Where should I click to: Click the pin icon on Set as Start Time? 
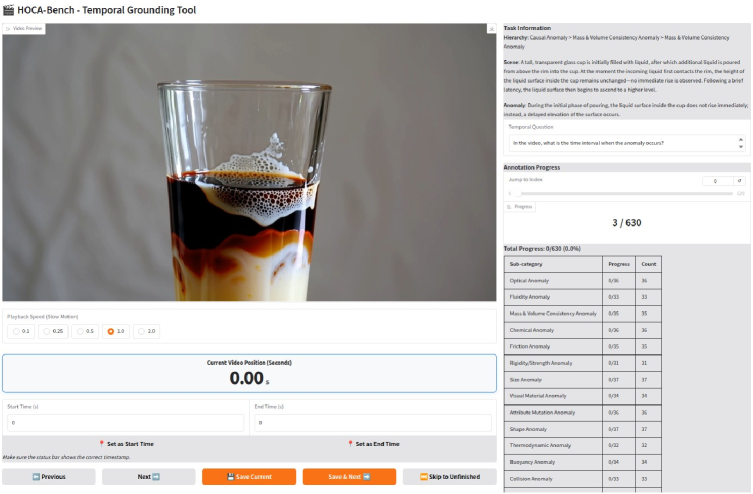[101, 444]
